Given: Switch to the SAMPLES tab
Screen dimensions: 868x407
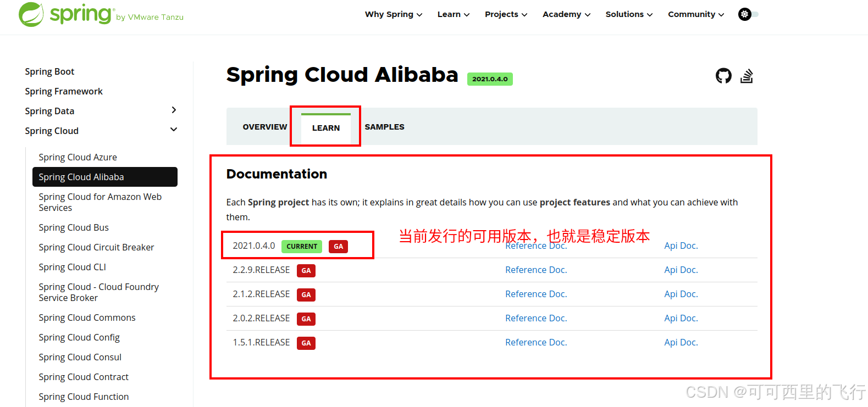Looking at the screenshot, I should (x=385, y=127).
